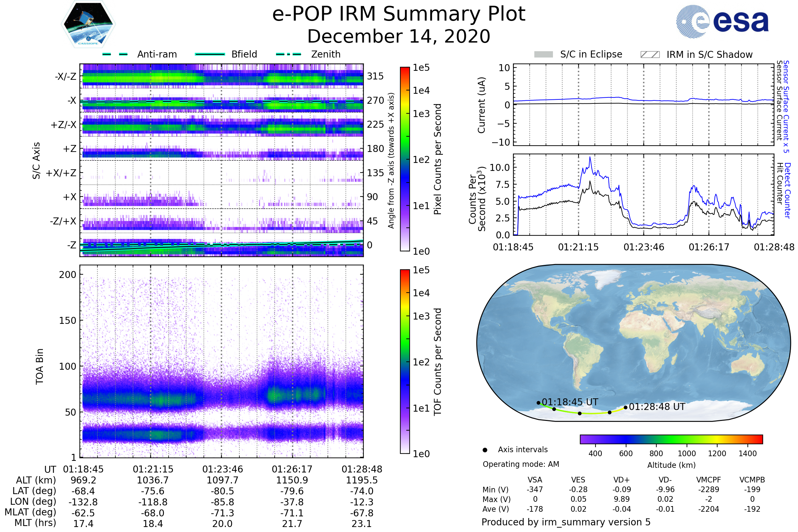Image resolution: width=798 pixels, height=532 pixels.
Task: Click the Altitude (km) color bar
Action: coord(671,439)
